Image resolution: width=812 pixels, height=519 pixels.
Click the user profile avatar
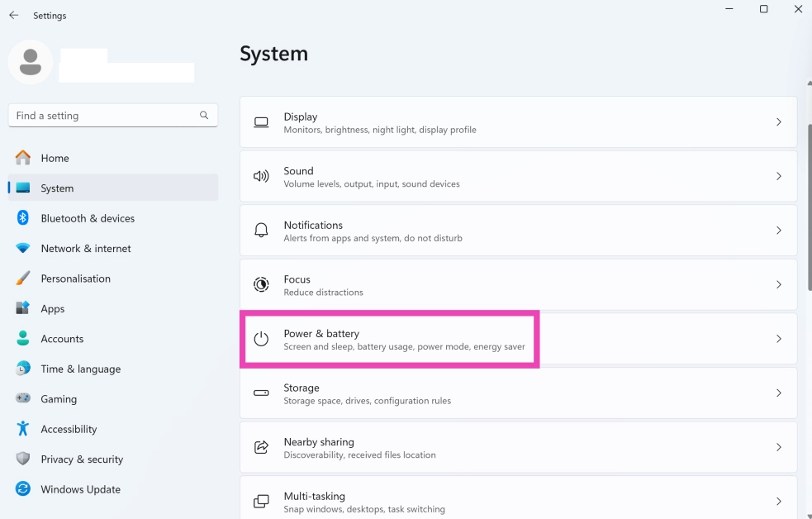pos(31,62)
